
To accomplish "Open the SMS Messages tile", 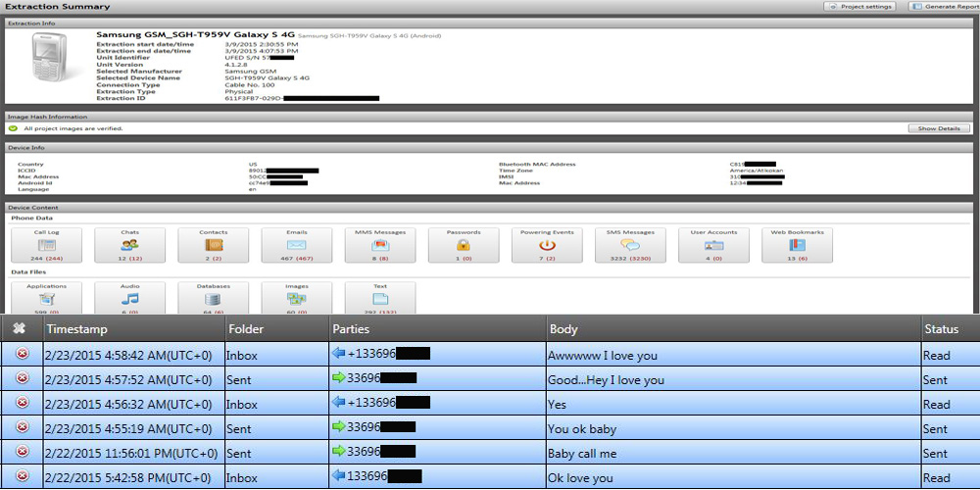I will click(x=630, y=245).
